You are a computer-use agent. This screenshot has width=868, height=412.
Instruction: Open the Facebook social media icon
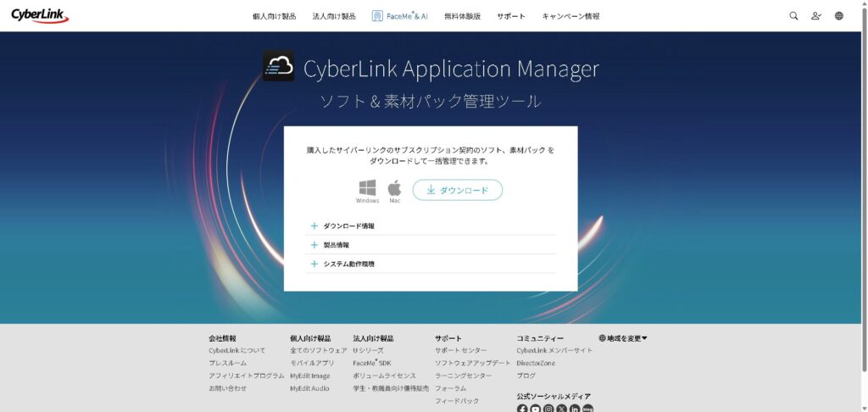click(x=522, y=409)
